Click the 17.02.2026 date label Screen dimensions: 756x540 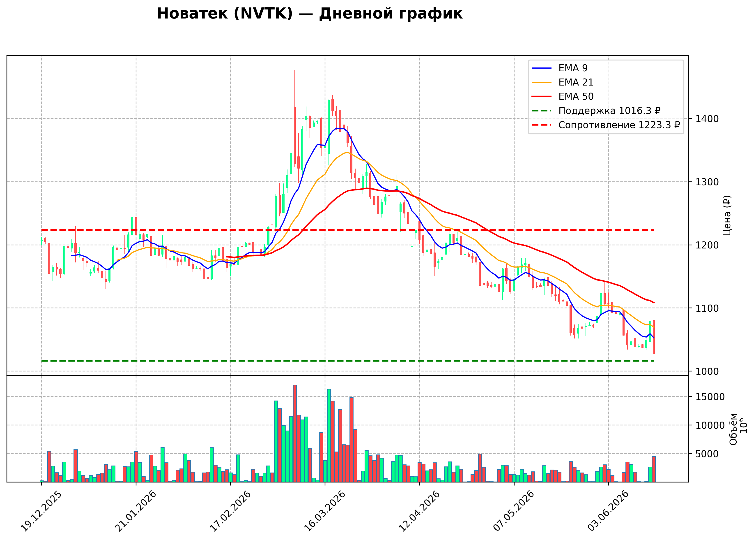click(230, 511)
